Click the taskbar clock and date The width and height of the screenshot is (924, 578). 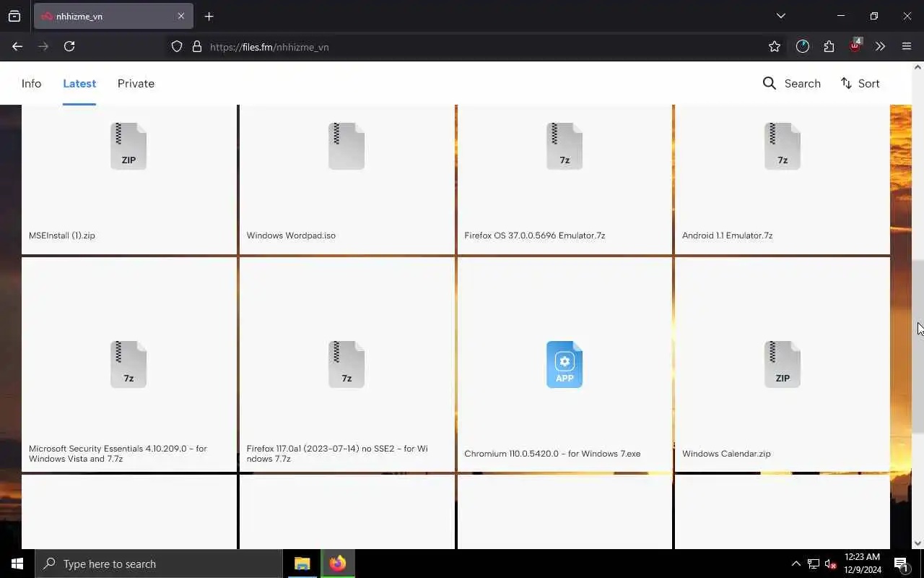[862, 564]
